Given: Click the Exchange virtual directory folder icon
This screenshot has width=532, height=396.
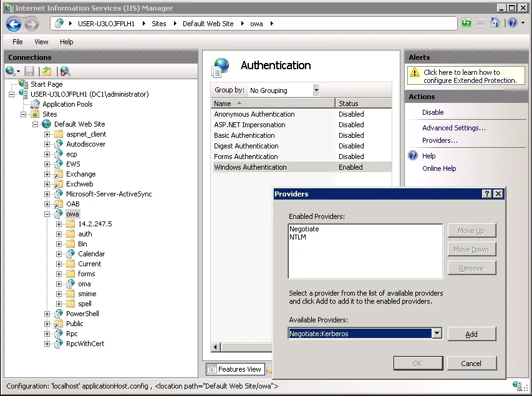Looking at the screenshot, I should tap(59, 174).
